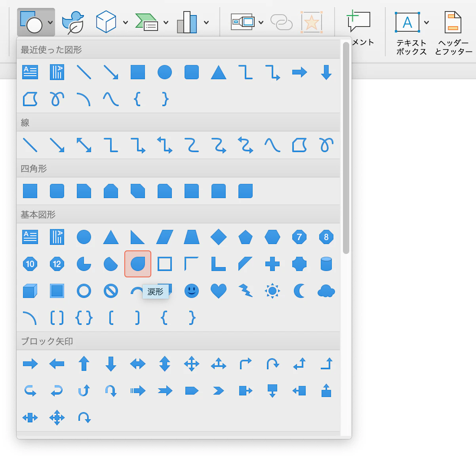Select the four-way quad block arrow
476x462 pixels.
tap(192, 364)
